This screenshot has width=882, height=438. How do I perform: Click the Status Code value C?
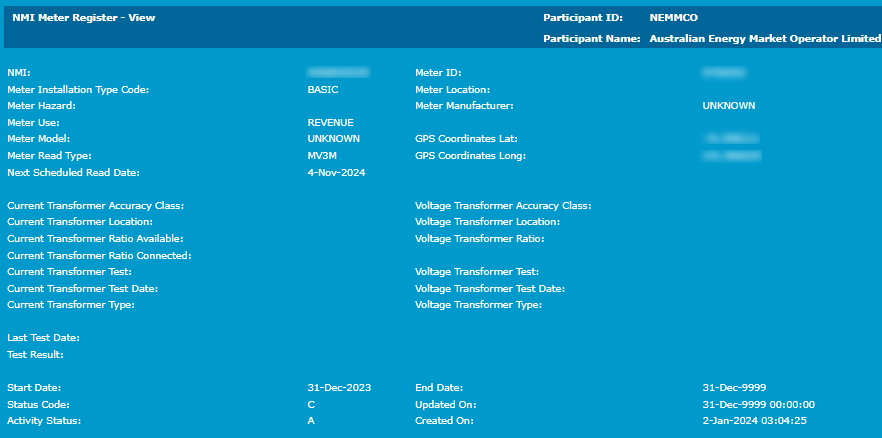[x=311, y=404]
